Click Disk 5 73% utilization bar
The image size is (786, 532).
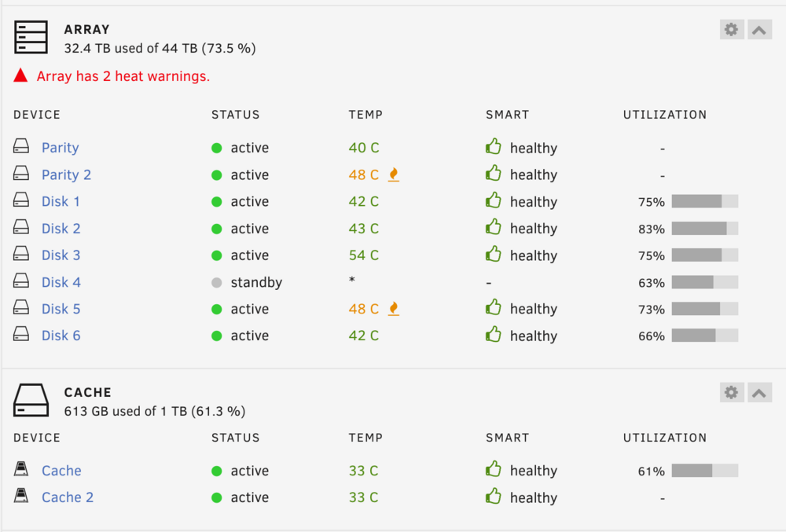coord(705,309)
